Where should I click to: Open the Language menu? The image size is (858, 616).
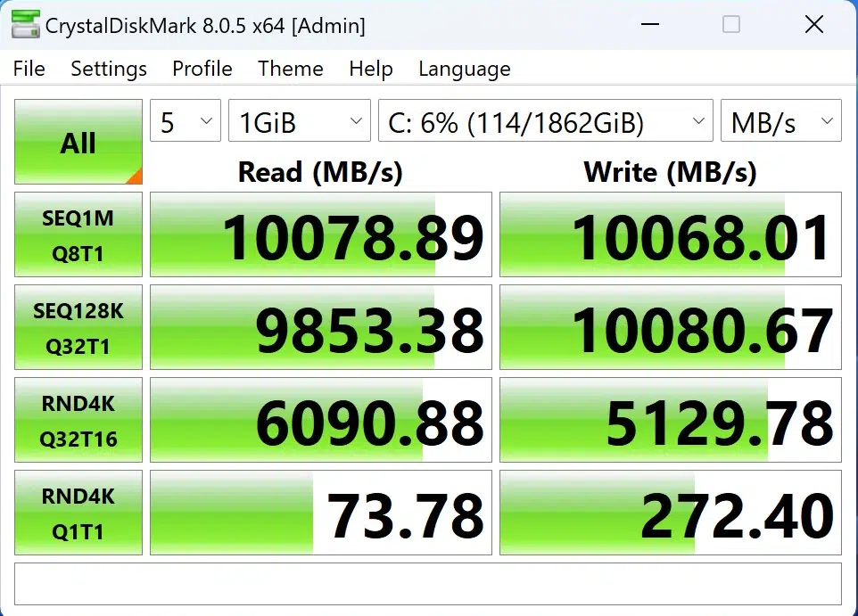[x=465, y=69]
